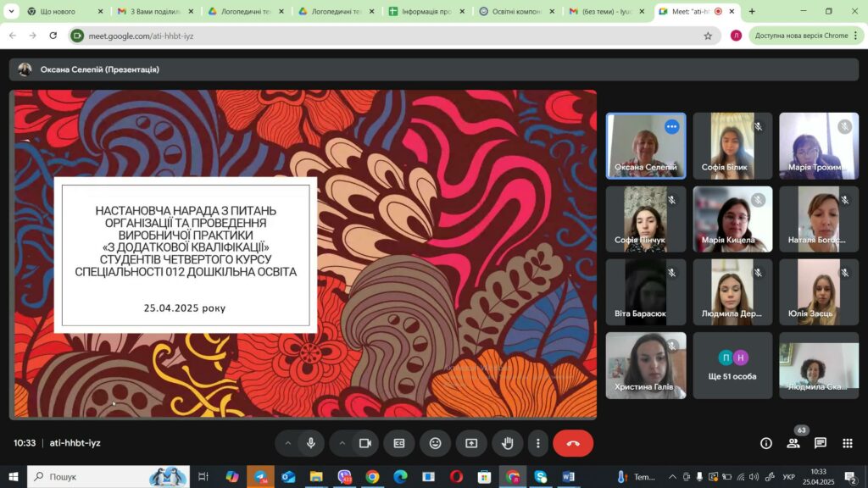
Task: Open the emoji reactions panel
Action: coord(435,443)
